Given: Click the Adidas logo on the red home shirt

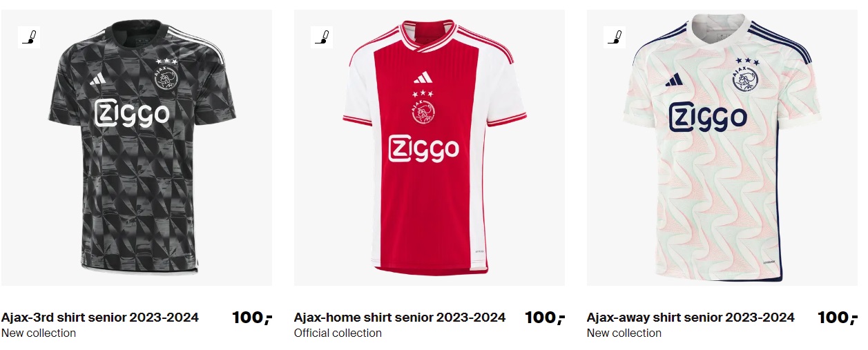Looking at the screenshot, I should 423,77.
